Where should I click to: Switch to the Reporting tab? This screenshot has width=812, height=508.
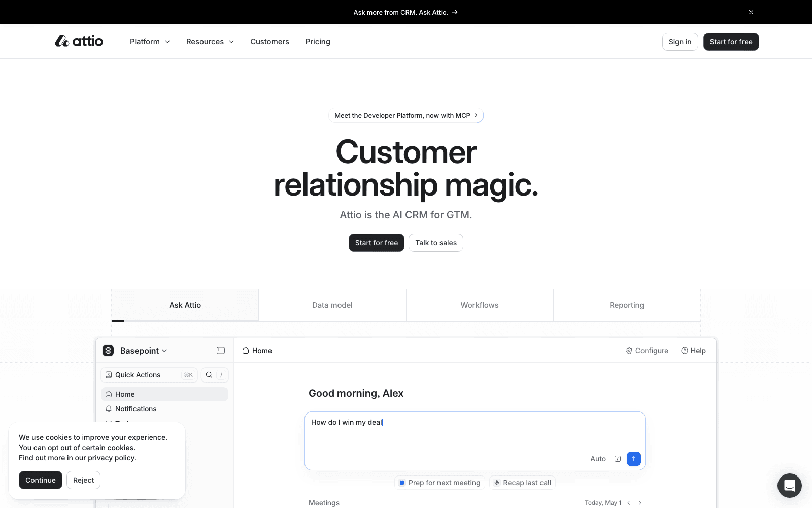(627, 305)
